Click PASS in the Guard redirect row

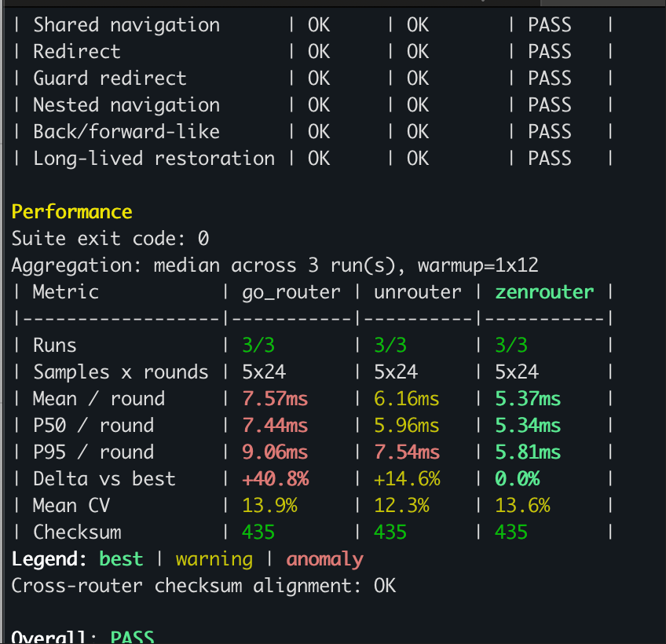click(x=550, y=79)
